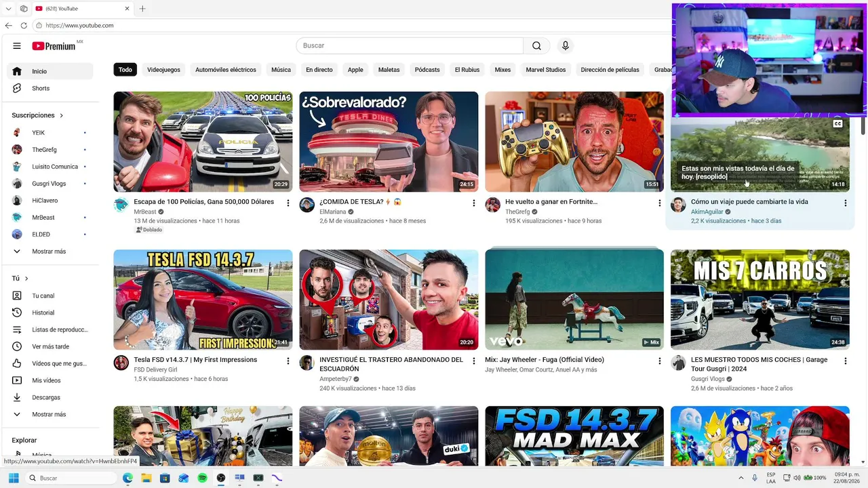Show hidden system tray icons
This screenshot has height=488, width=868.
pos(741,478)
